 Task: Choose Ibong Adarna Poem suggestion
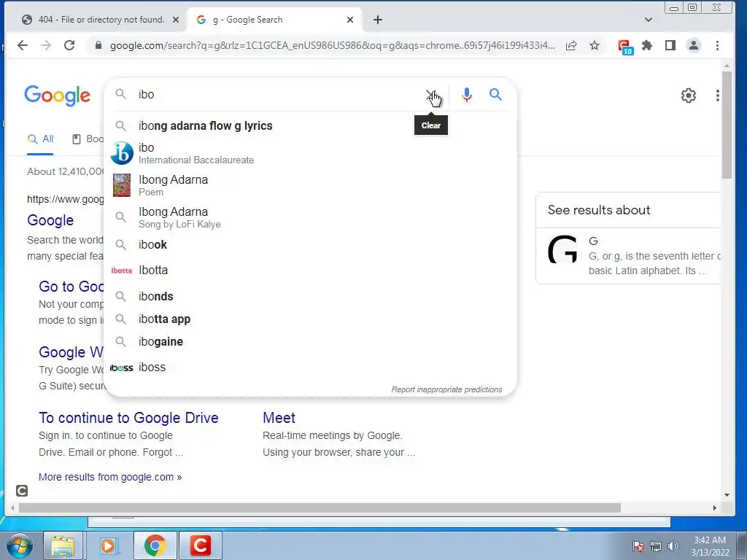tap(310, 185)
